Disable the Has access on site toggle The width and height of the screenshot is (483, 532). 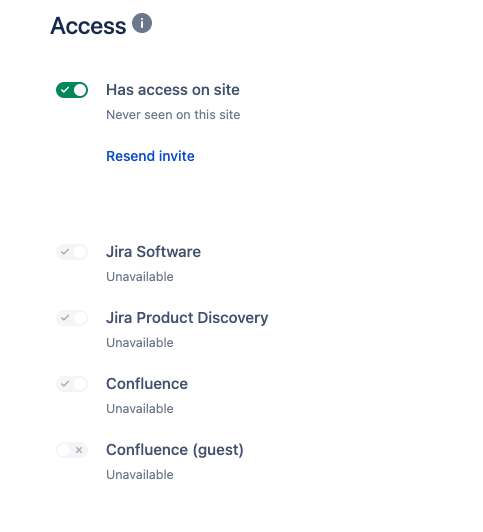pos(72,90)
